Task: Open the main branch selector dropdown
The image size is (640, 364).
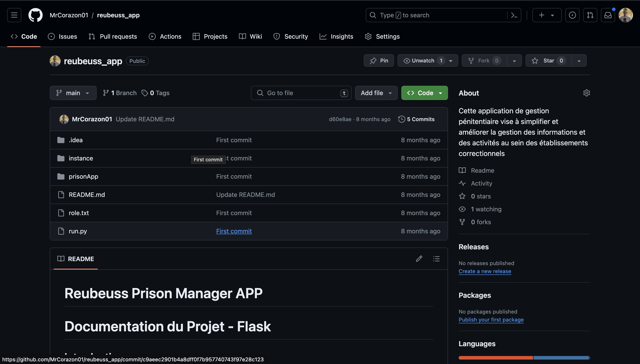Action: click(x=73, y=93)
